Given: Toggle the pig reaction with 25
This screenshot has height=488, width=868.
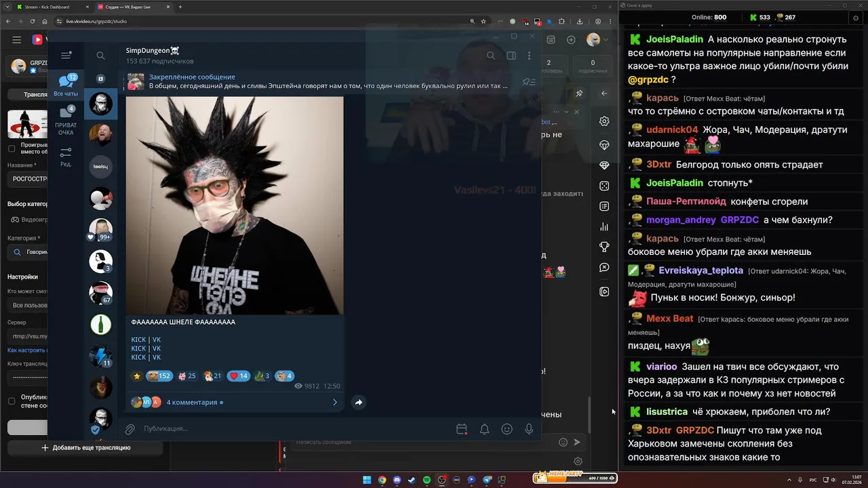Looking at the screenshot, I should point(186,376).
